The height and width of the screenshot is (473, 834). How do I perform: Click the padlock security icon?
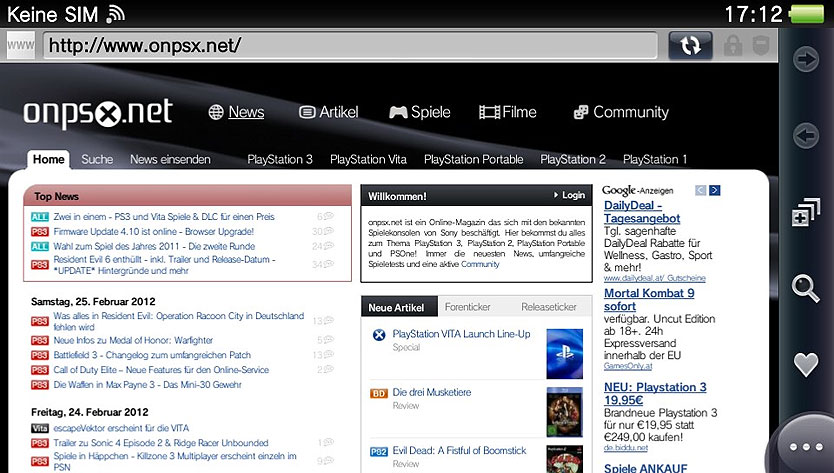click(734, 45)
